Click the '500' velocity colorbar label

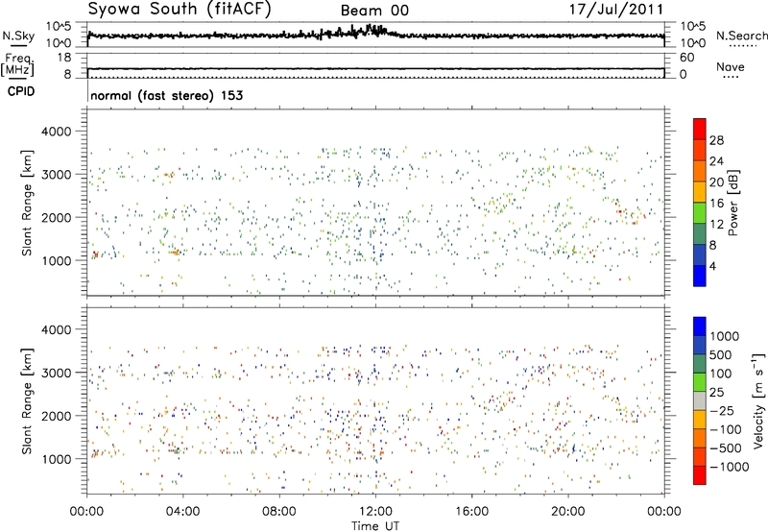[721, 355]
